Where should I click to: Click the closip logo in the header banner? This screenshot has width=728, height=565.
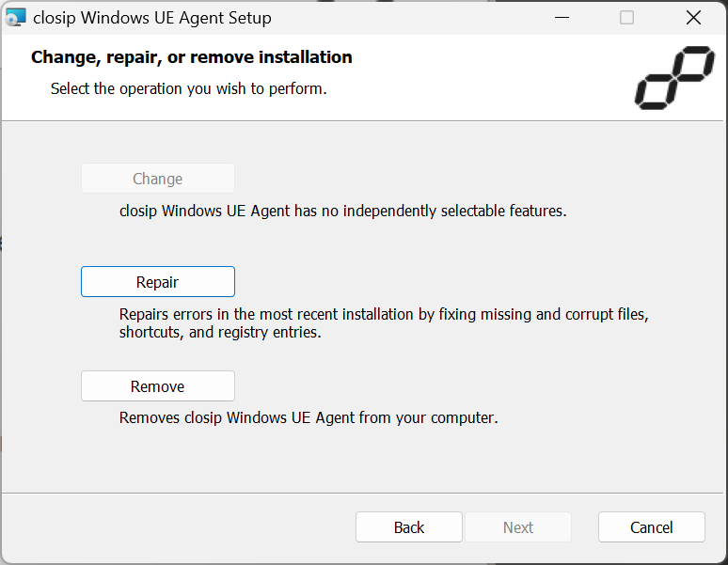[674, 77]
